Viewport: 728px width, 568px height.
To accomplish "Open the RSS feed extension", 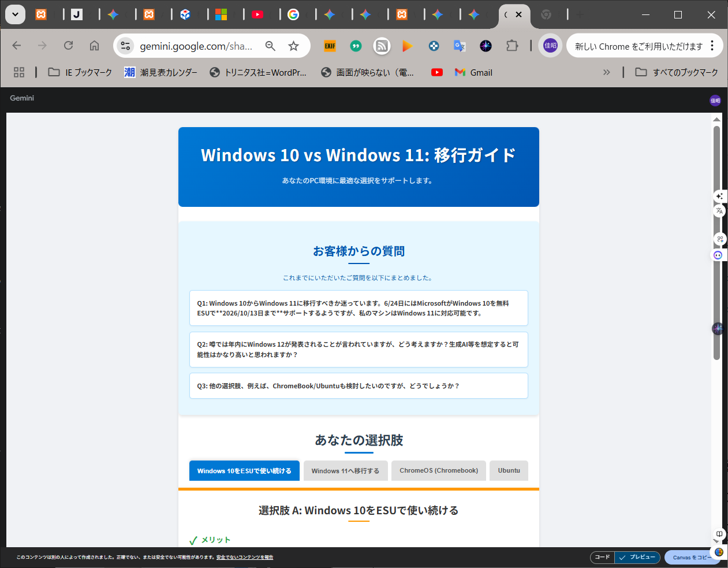I will [382, 46].
